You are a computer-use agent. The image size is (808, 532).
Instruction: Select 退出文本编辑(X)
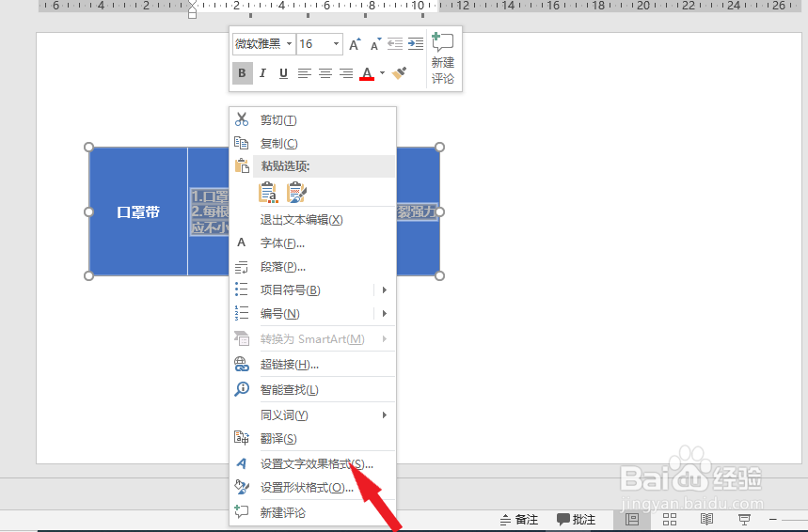pos(313,220)
